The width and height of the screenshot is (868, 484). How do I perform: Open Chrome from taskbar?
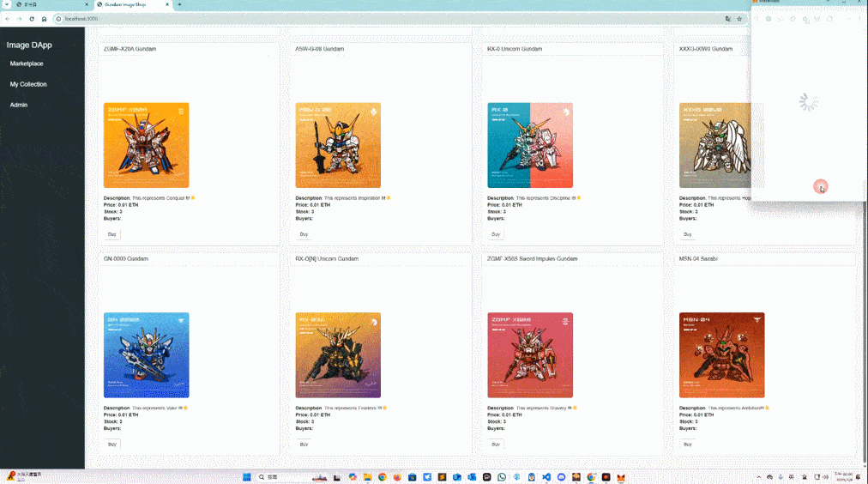tap(382, 477)
